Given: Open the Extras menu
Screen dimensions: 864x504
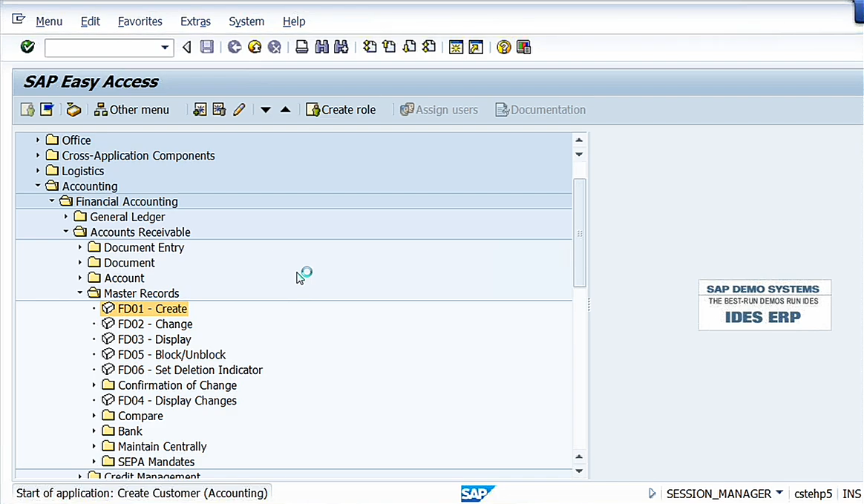Looking at the screenshot, I should click(x=196, y=22).
